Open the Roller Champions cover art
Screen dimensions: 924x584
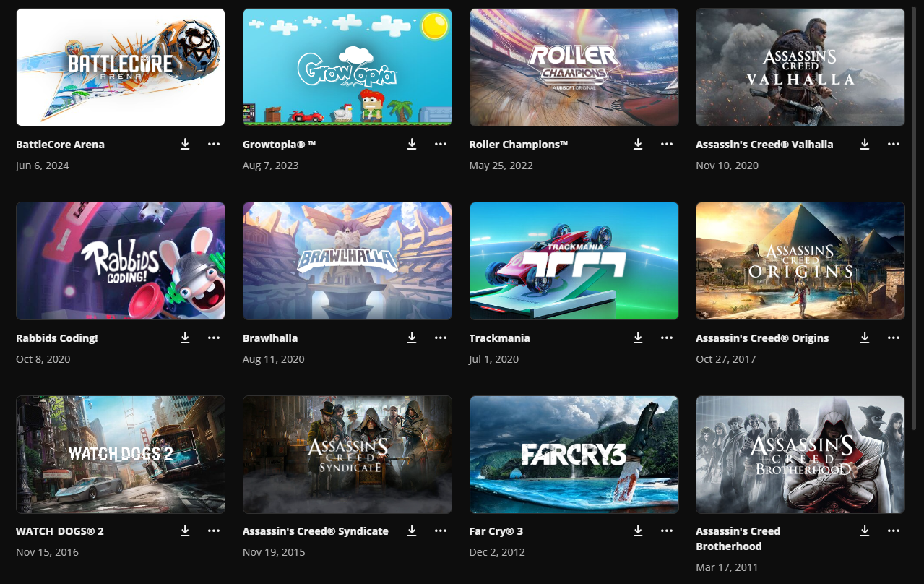[x=574, y=67]
